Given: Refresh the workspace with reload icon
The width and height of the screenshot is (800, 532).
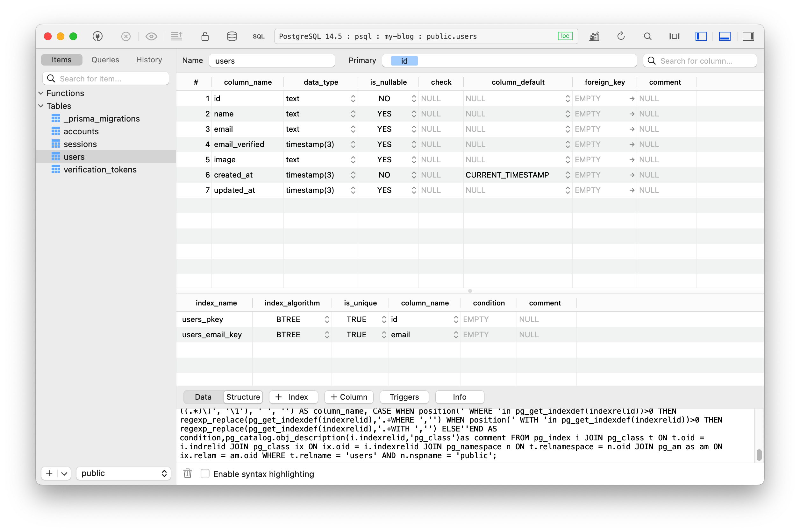Looking at the screenshot, I should (621, 36).
